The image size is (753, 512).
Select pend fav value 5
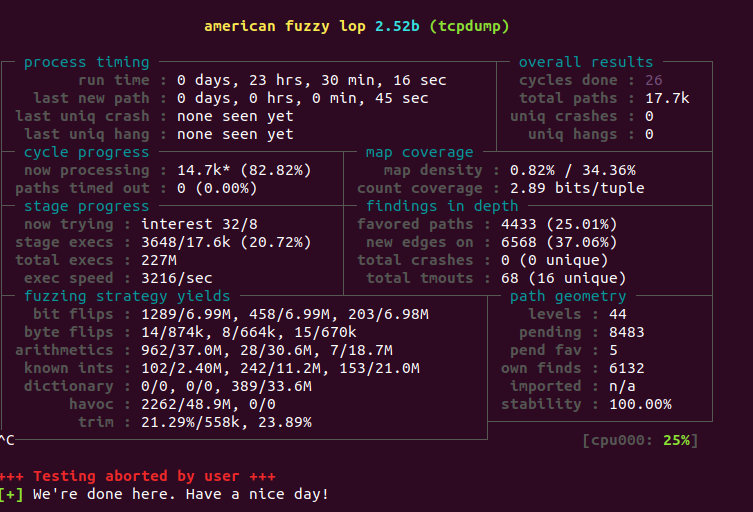pyautogui.click(x=613, y=350)
